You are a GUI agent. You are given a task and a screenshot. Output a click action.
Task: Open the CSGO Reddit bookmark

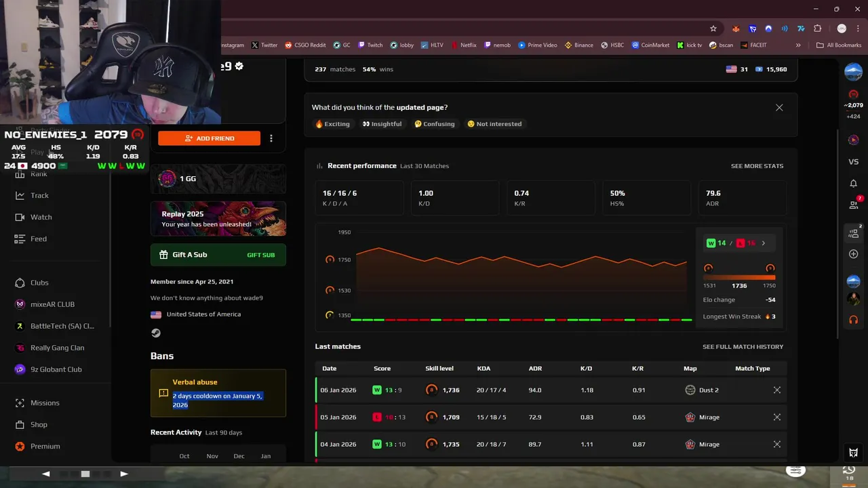[x=305, y=45]
